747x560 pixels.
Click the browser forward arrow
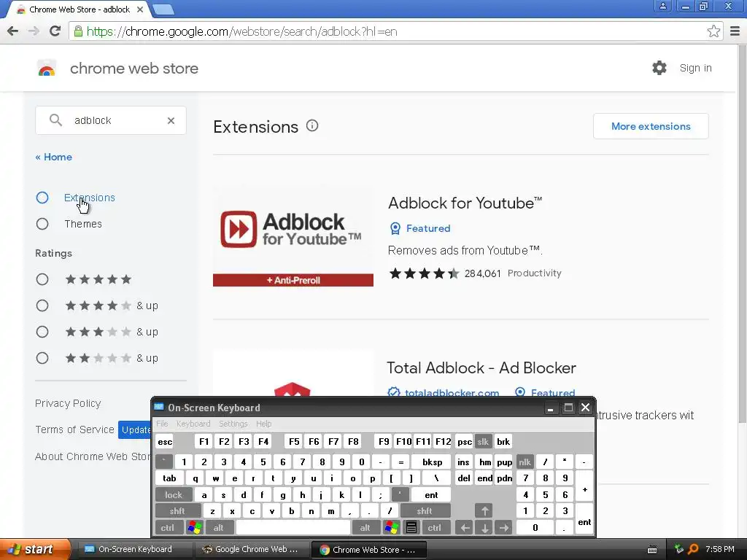[34, 31]
